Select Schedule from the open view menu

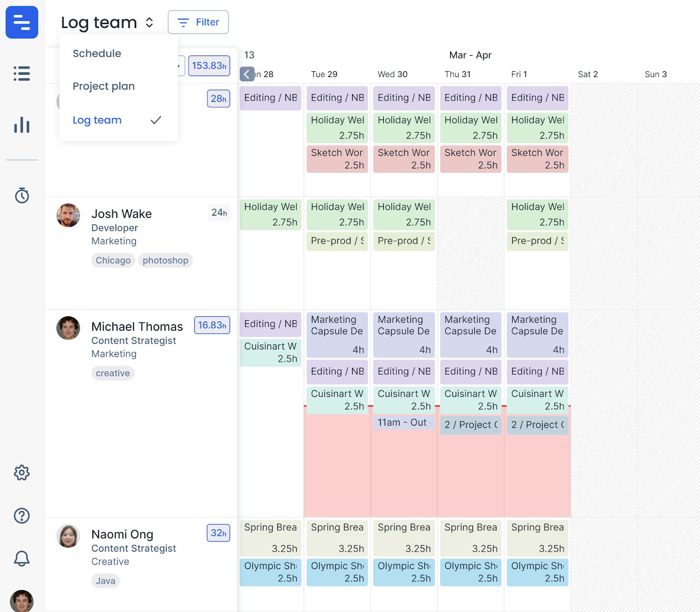[x=97, y=53]
